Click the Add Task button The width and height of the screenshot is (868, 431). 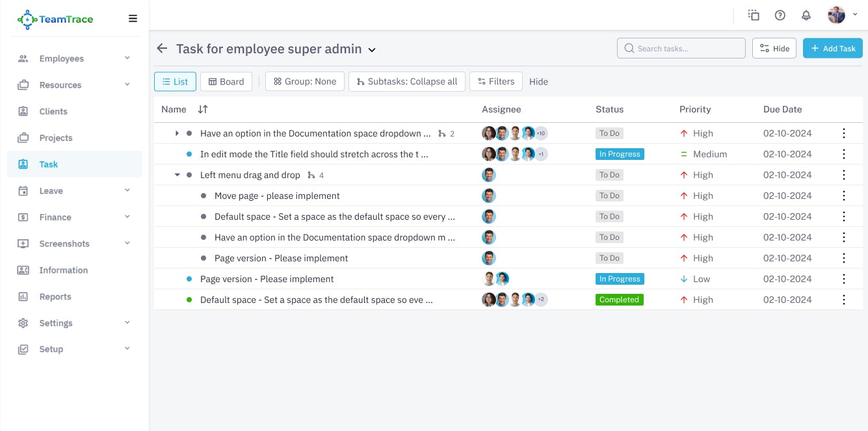[832, 47]
